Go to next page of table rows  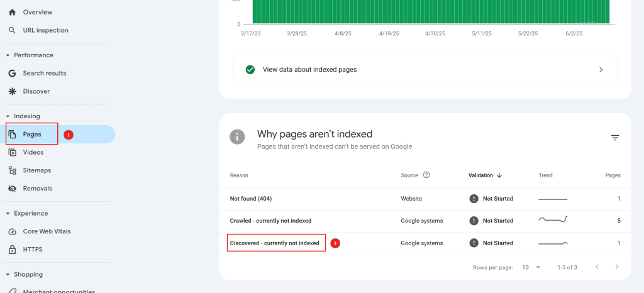click(616, 267)
